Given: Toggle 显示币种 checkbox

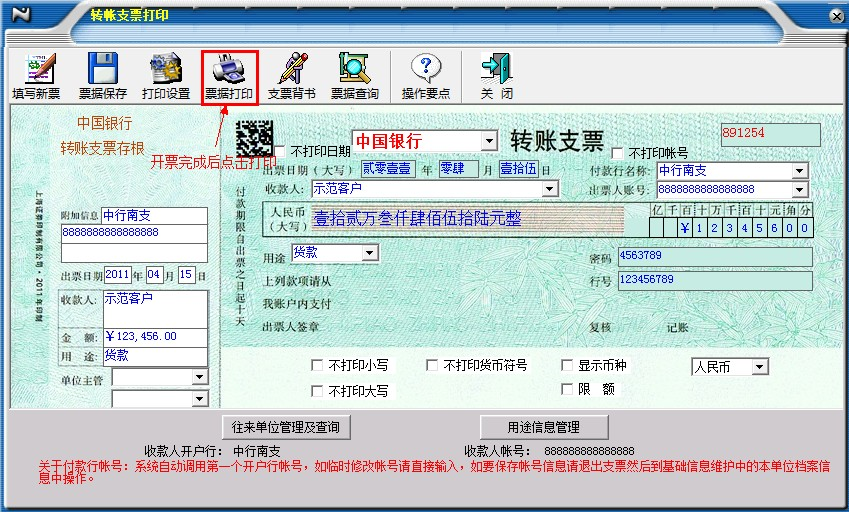Looking at the screenshot, I should pyautogui.click(x=567, y=365).
